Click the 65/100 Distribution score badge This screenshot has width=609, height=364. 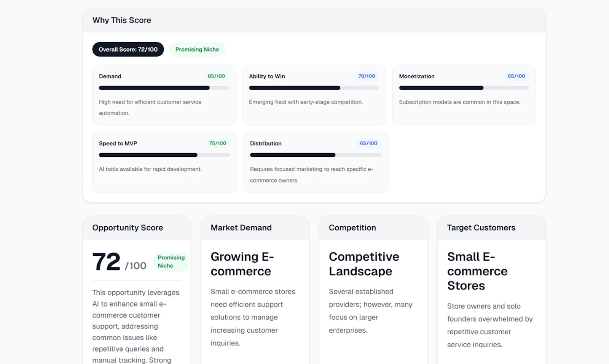pyautogui.click(x=368, y=143)
